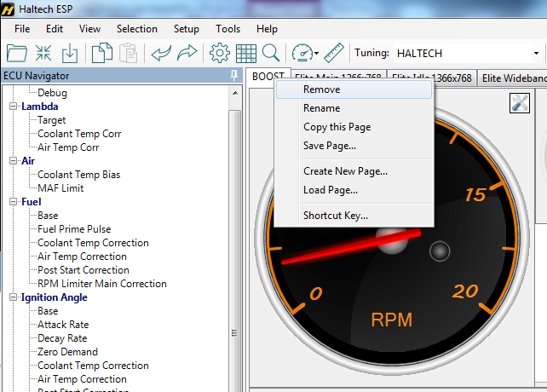Select Fuel Prime Pulse in navigator
The width and height of the screenshot is (547, 392).
pos(74,229)
